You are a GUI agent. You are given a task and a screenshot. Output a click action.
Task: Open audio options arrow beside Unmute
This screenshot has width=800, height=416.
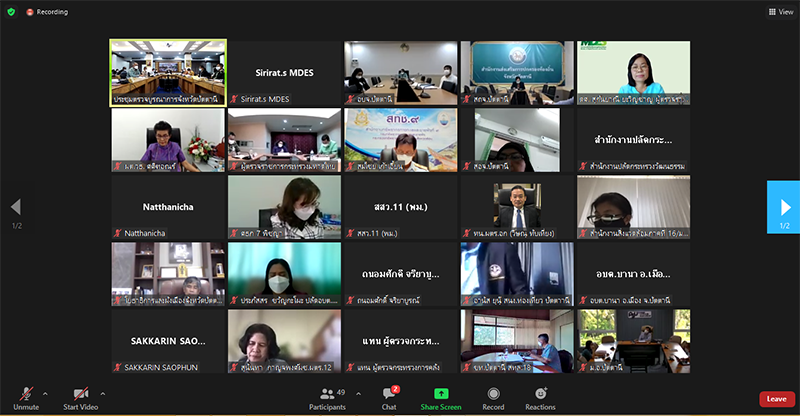coord(45,393)
